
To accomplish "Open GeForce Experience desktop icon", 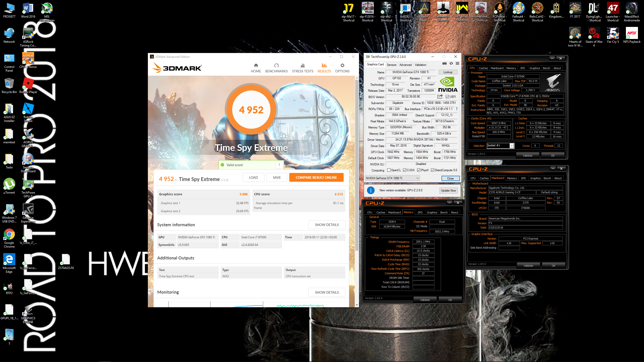I will [x=28, y=213].
